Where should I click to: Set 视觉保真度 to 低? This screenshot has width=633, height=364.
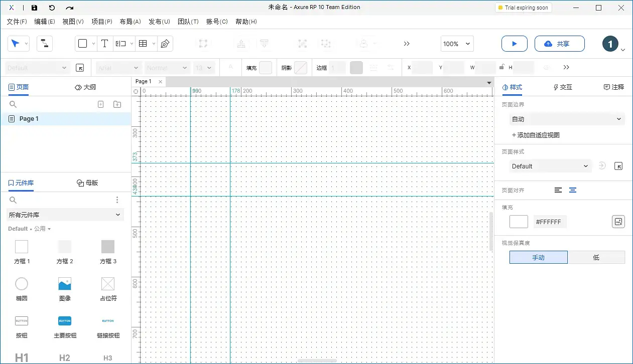click(596, 257)
